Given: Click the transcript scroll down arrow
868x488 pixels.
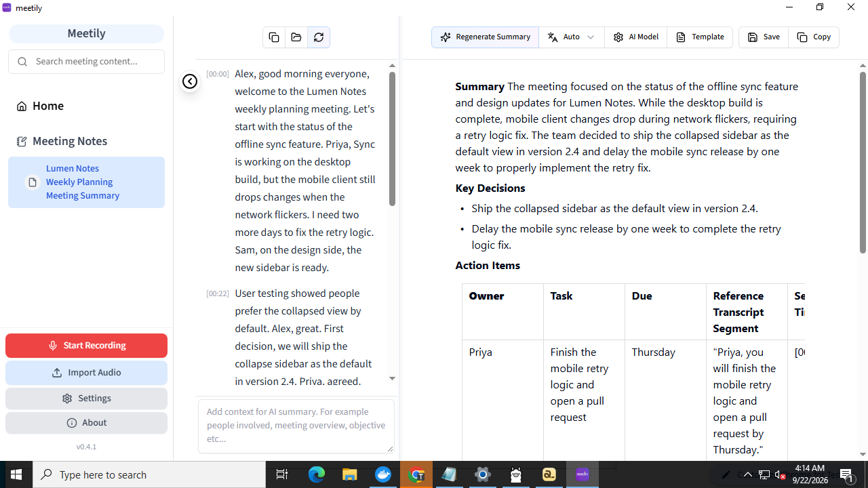Looking at the screenshot, I should 392,379.
